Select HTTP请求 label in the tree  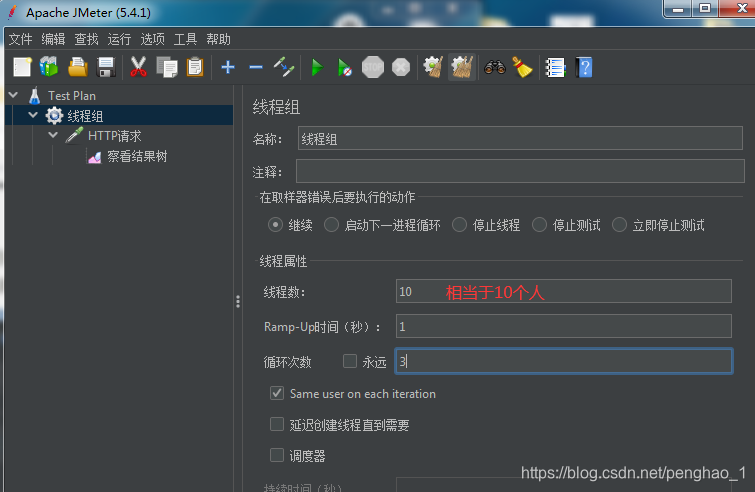point(115,136)
